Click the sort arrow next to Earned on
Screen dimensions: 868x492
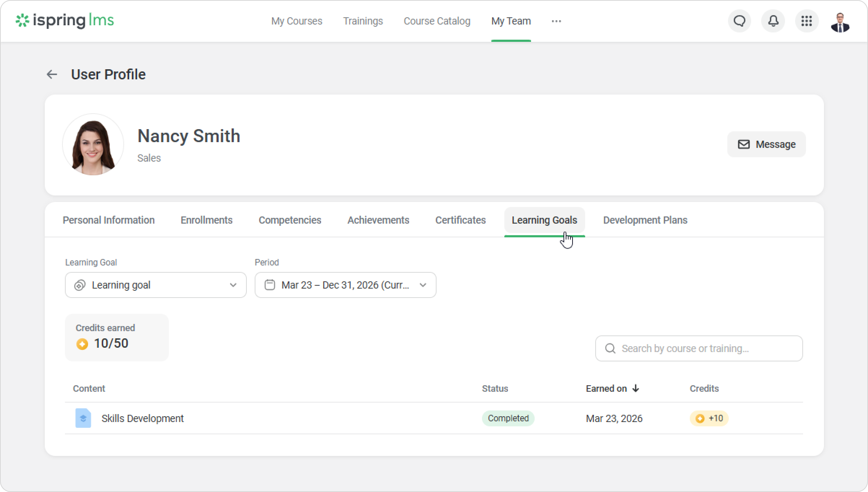[636, 388]
